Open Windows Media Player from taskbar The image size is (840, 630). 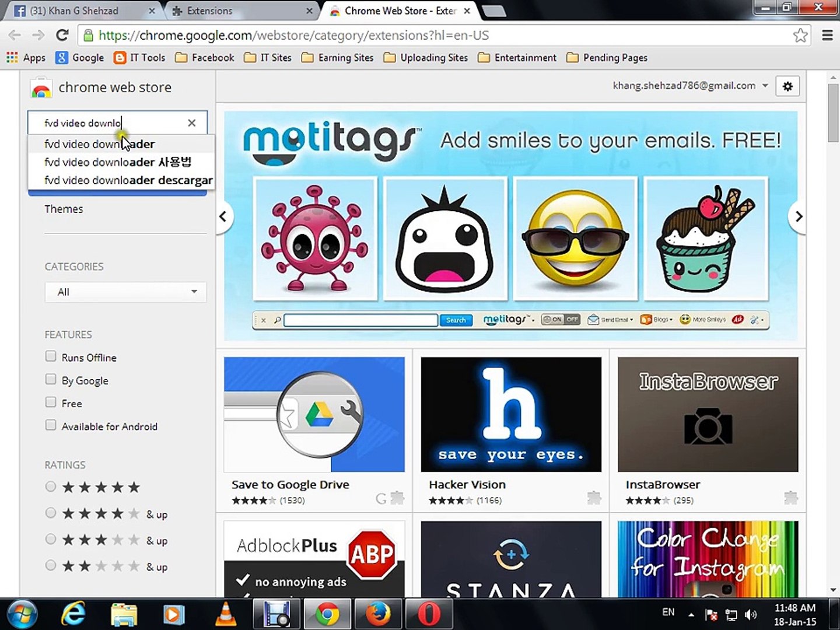(174, 614)
